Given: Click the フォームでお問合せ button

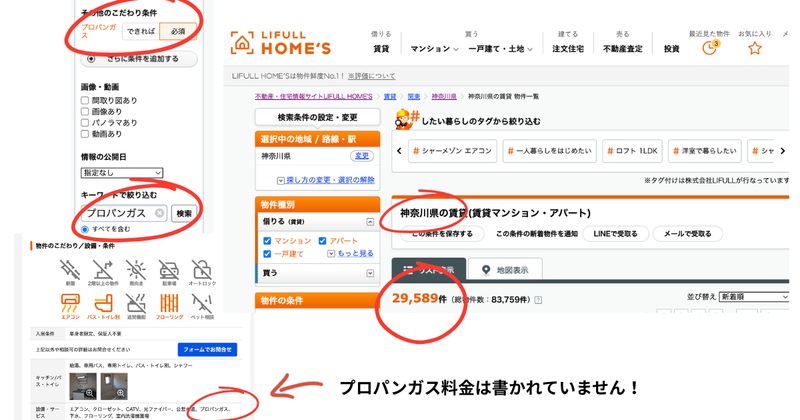Looking at the screenshot, I should coord(207,350).
